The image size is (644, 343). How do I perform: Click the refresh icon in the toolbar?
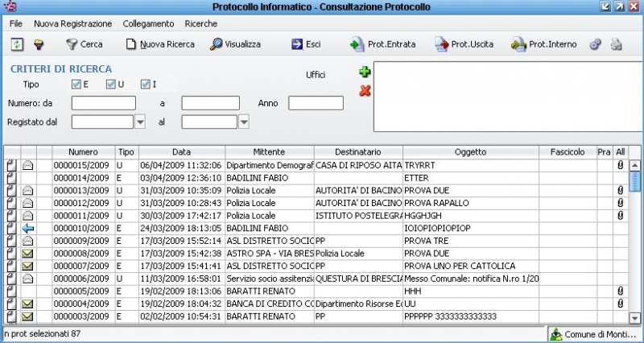pyautogui.click(x=15, y=44)
